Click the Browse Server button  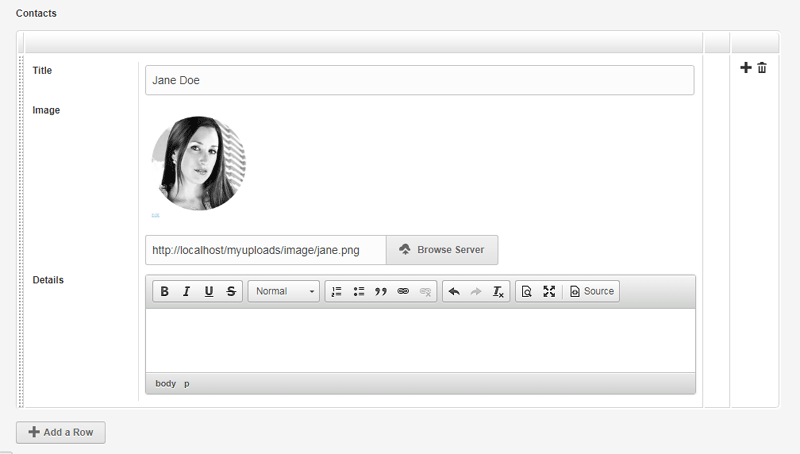tap(442, 250)
